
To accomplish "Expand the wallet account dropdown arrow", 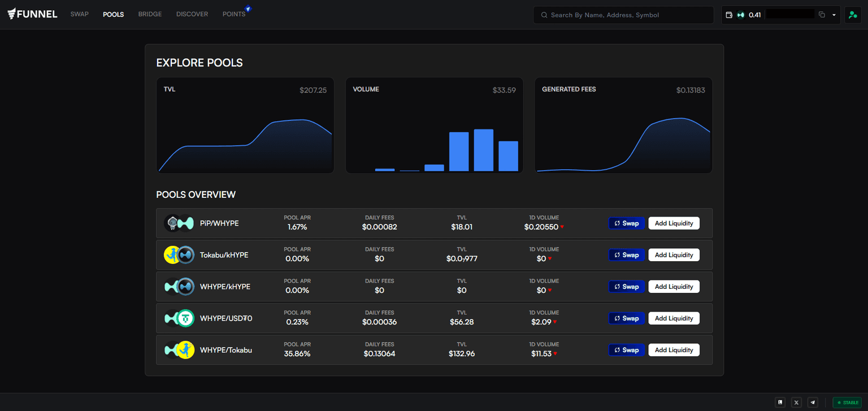I will 834,15.
